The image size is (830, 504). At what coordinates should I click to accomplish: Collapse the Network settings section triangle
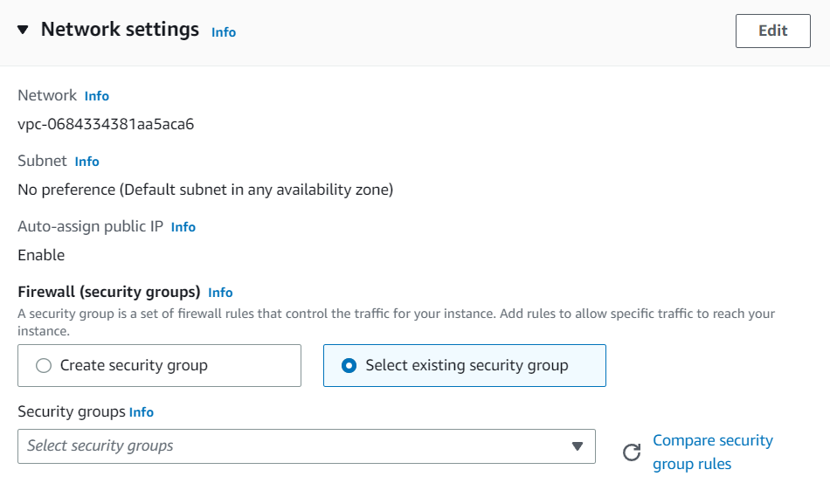click(23, 31)
